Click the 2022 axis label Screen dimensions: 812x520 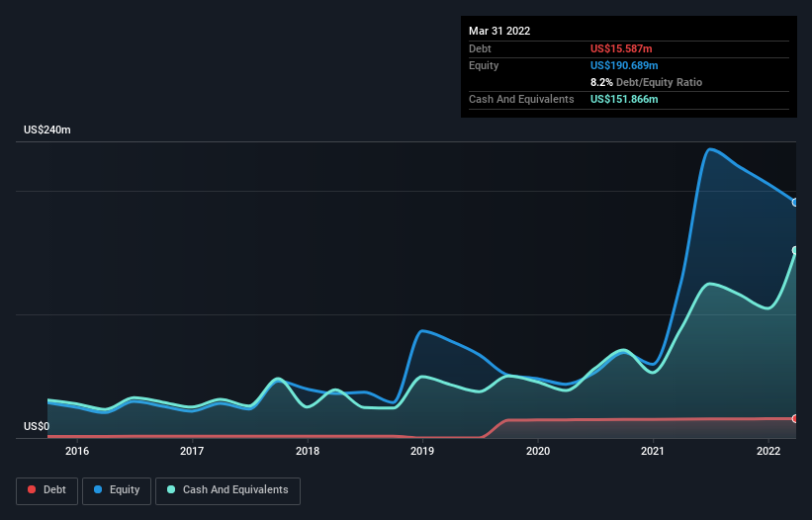pyautogui.click(x=768, y=451)
